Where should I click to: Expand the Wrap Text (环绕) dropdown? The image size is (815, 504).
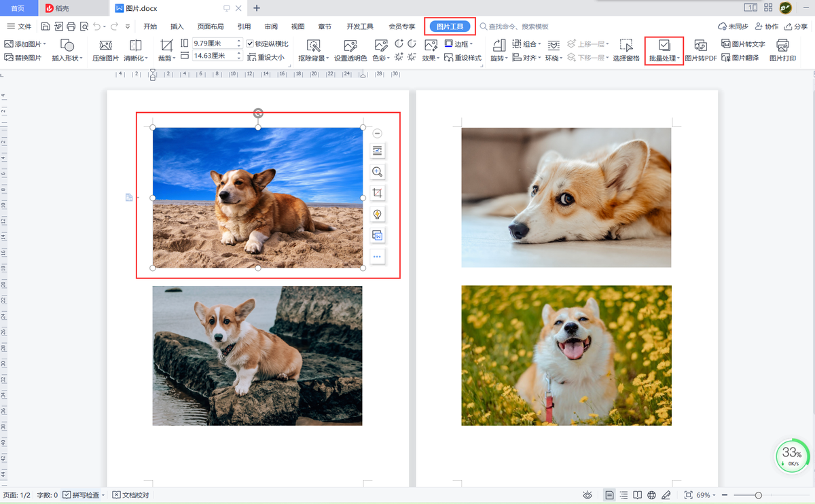554,58
